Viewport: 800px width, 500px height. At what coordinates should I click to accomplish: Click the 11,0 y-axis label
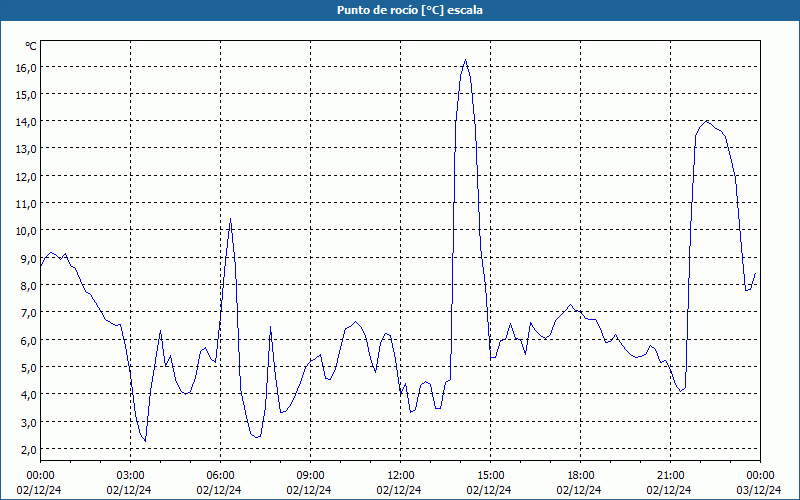26,204
